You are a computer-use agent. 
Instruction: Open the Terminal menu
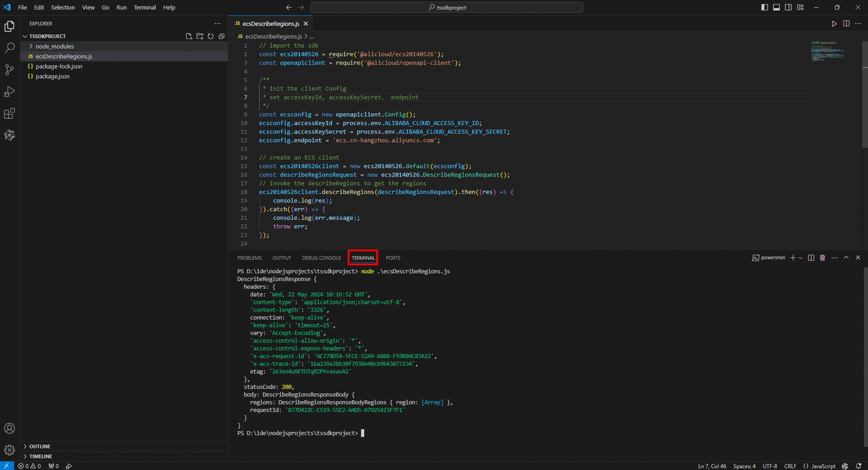tap(145, 7)
